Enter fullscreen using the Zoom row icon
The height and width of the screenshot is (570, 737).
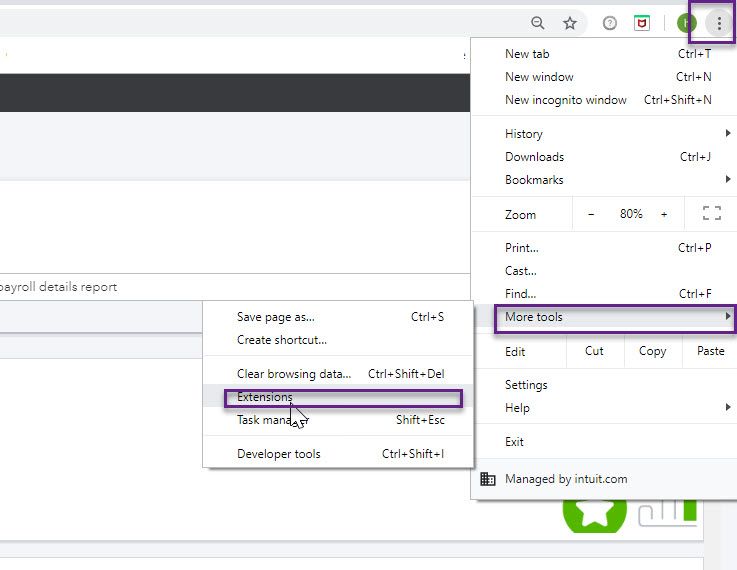click(x=711, y=213)
